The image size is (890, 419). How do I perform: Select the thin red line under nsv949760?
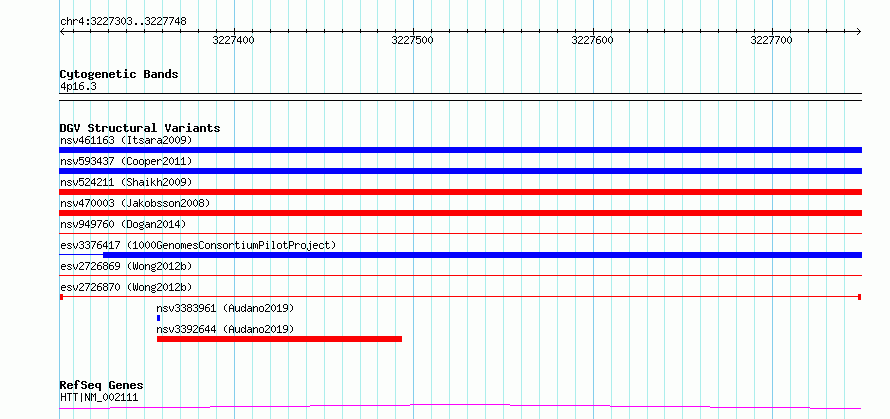click(460, 233)
